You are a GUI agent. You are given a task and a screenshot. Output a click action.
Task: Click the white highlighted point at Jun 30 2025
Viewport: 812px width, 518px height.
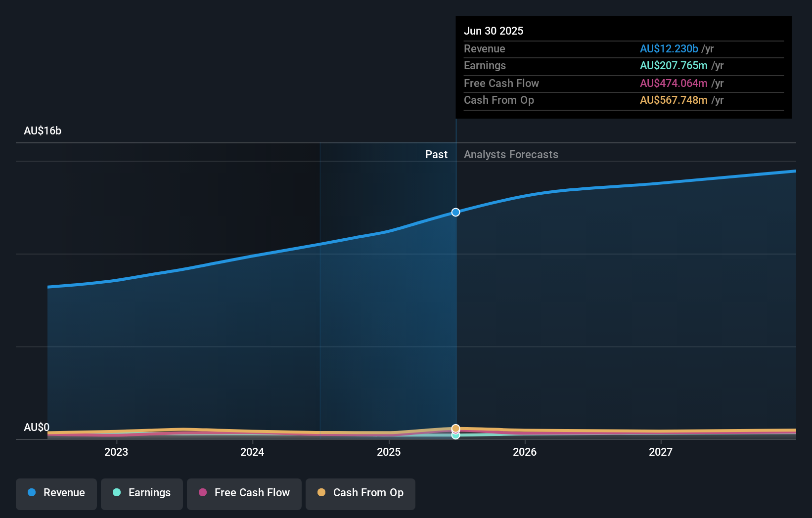[x=455, y=212]
